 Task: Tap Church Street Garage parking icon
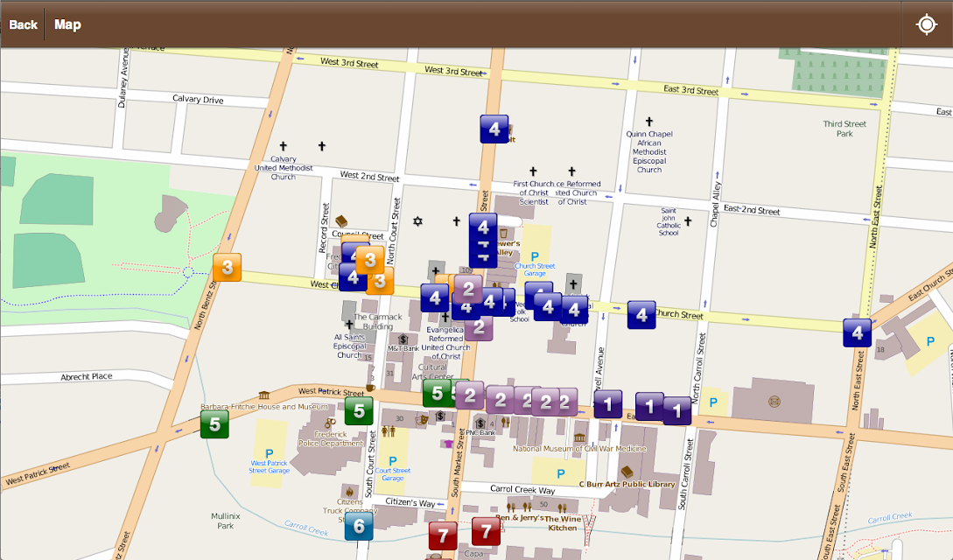tap(535, 256)
